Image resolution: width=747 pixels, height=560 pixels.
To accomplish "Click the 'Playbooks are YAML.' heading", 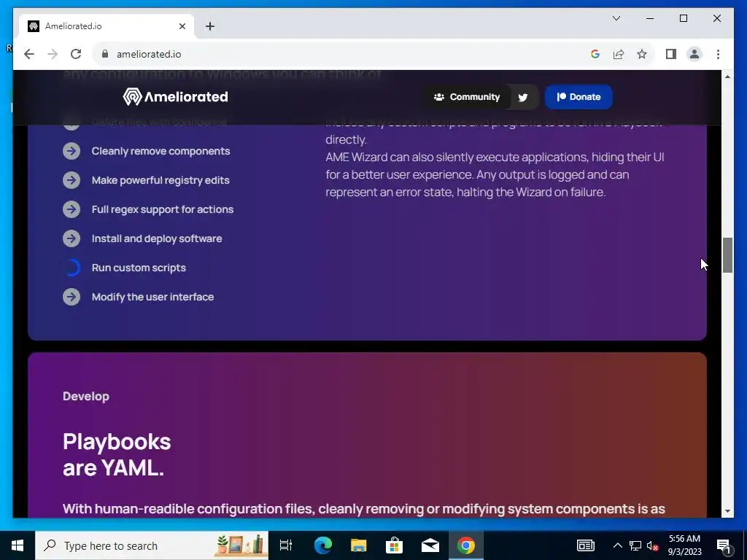I will point(117,455).
